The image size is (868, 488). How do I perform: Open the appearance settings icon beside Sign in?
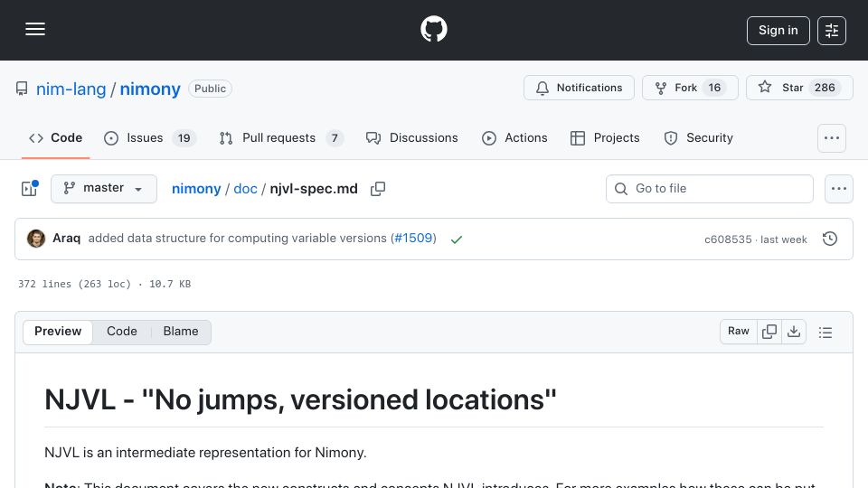(x=832, y=31)
